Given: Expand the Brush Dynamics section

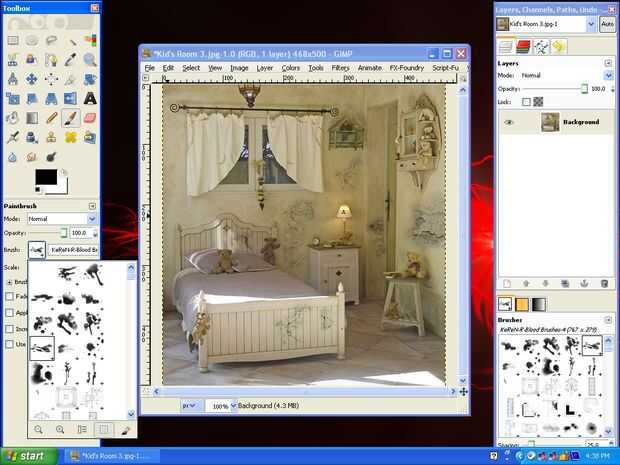Looking at the screenshot, I should pyautogui.click(x=9, y=282).
